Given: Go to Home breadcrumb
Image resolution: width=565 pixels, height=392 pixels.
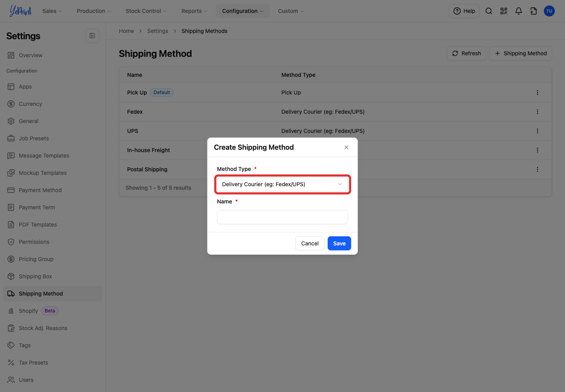Looking at the screenshot, I should (x=126, y=31).
